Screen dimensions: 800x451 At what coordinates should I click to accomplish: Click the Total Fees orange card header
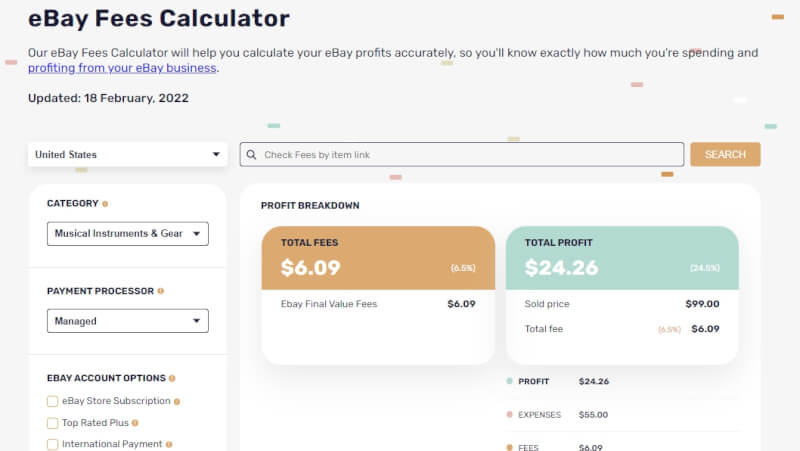click(x=378, y=258)
